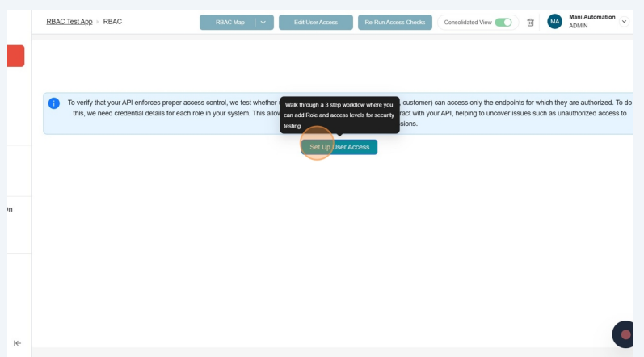This screenshot has width=644, height=357.
Task: Open the chat widget bubble
Action: pos(624,334)
